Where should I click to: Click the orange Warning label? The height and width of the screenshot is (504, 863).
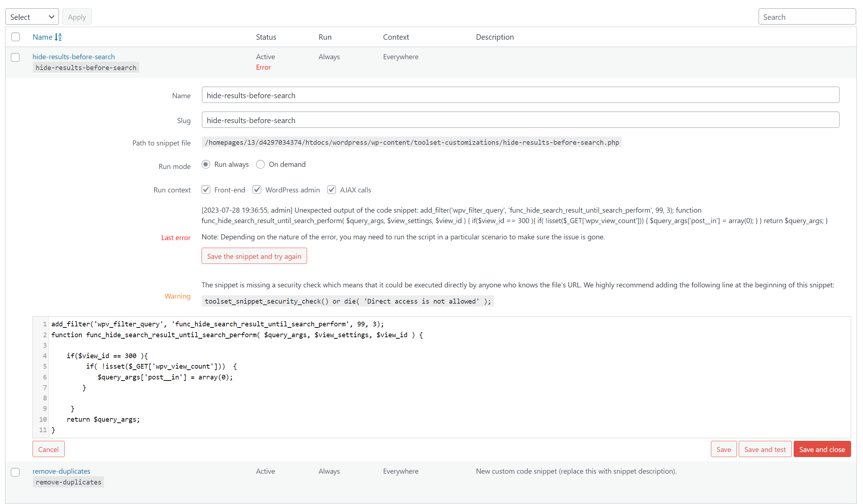[177, 296]
